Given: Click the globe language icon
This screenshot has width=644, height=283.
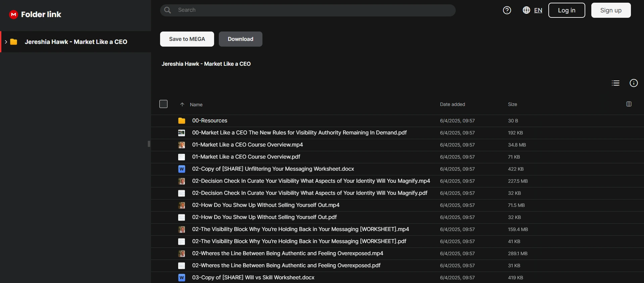Looking at the screenshot, I should 527,10.
